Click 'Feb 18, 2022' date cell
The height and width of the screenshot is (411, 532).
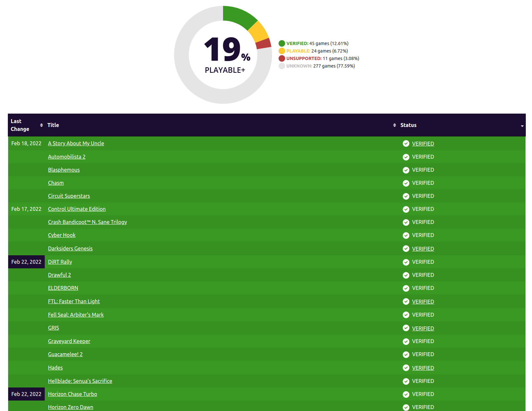26,143
